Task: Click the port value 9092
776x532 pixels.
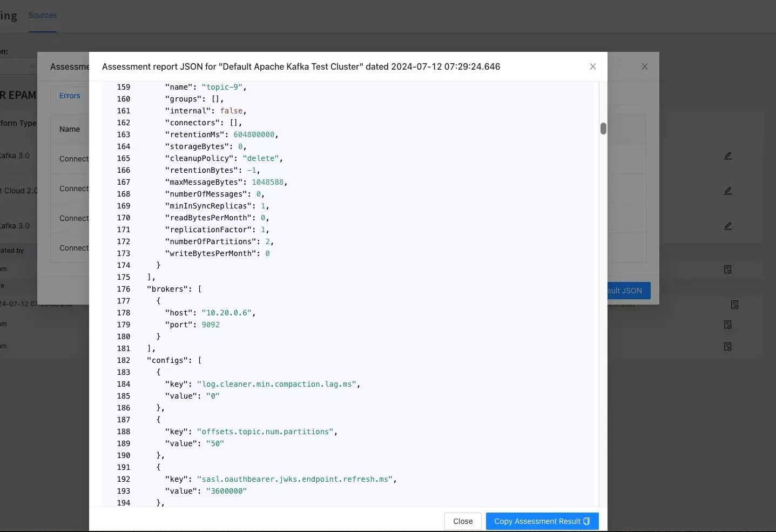Action: tap(211, 325)
